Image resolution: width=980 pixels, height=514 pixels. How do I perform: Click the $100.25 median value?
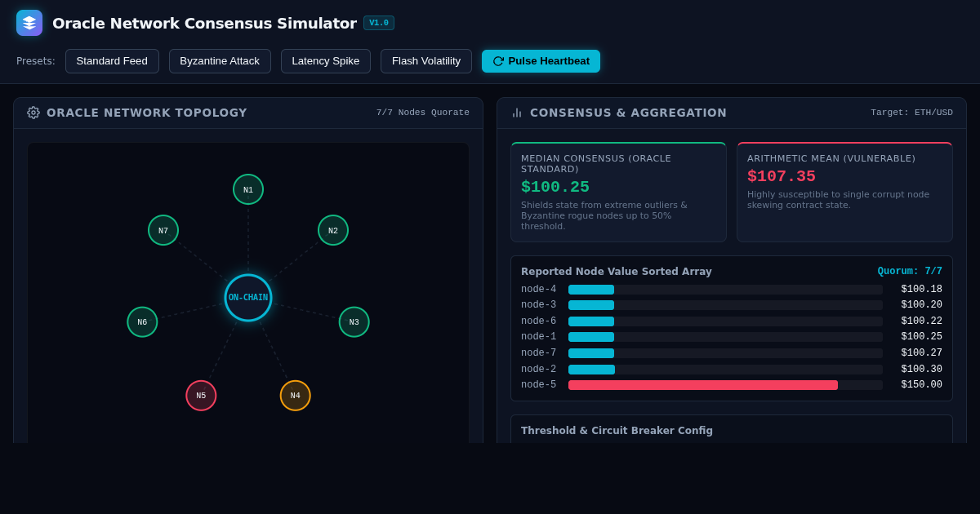click(x=555, y=187)
